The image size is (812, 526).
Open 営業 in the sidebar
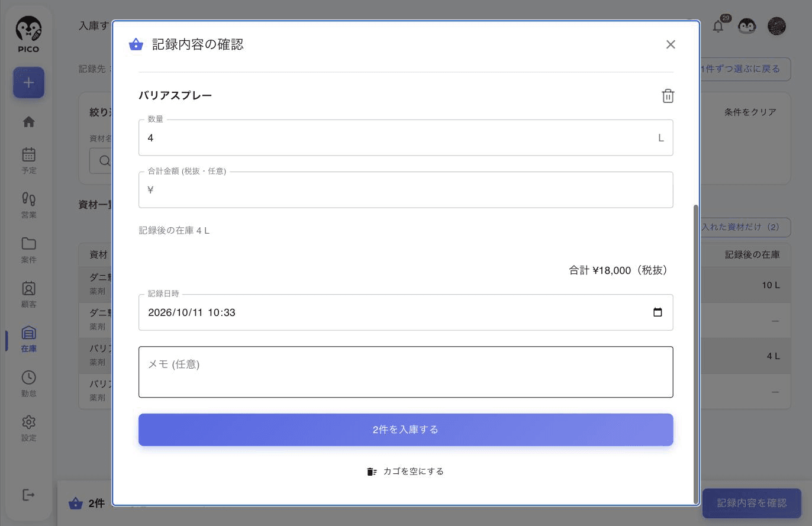click(x=28, y=205)
